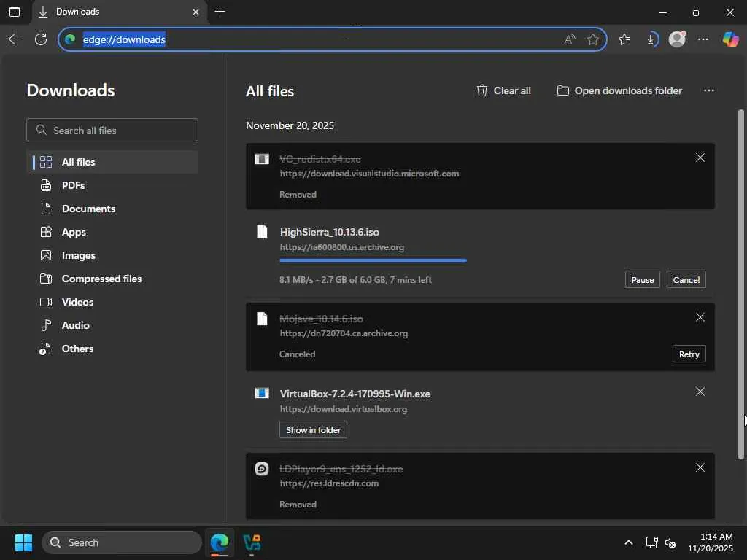Click the Search all files field
Viewport: 747px width, 560px height.
click(x=112, y=131)
